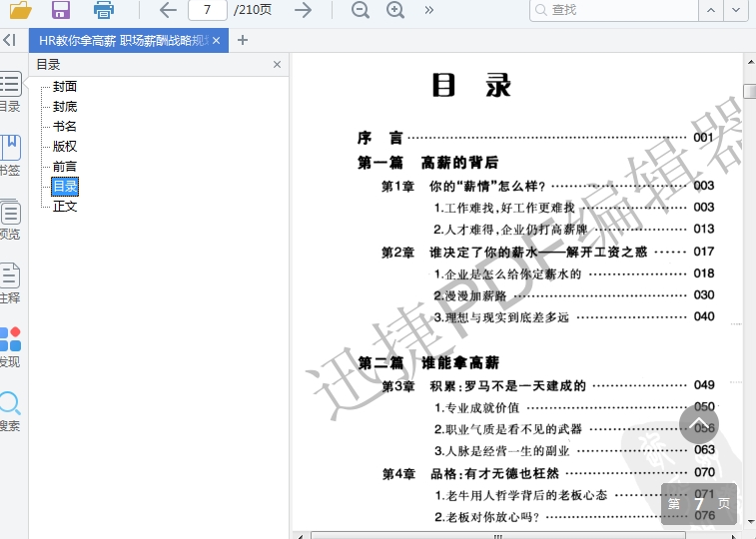The width and height of the screenshot is (756, 539).
Task: Zoom in with the plus magnifier
Action: (395, 10)
